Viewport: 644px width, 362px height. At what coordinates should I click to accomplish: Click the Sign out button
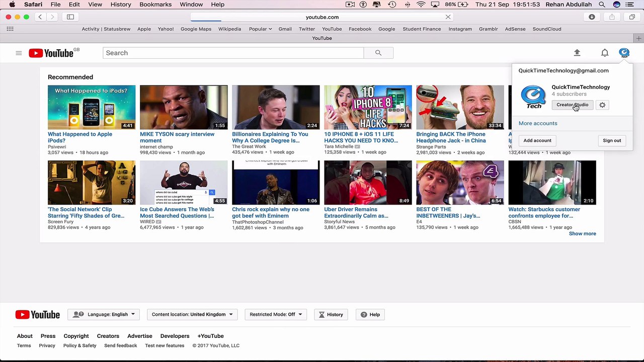(612, 140)
